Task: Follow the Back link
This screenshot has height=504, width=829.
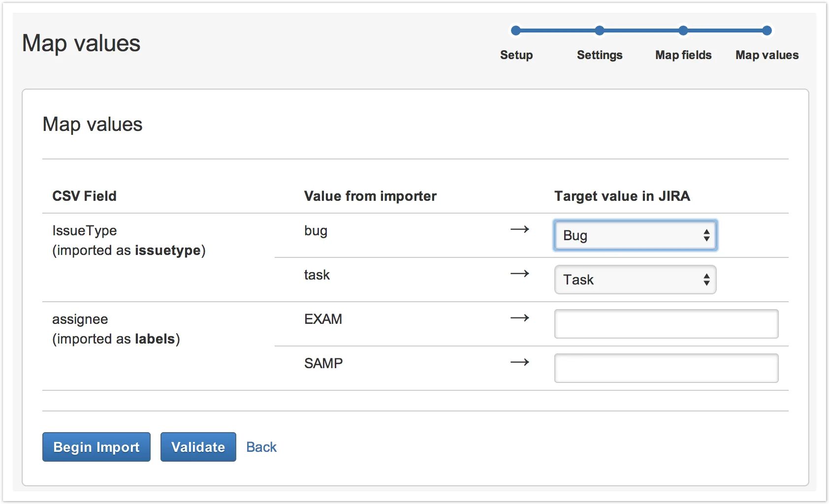Action: (x=261, y=447)
